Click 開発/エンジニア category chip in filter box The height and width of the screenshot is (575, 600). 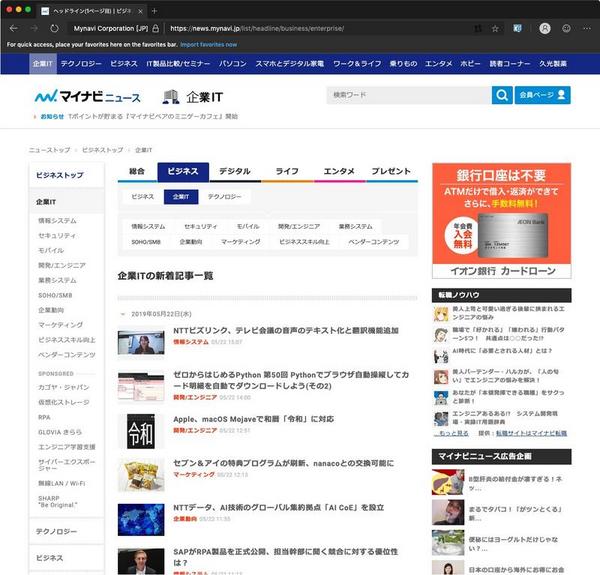click(x=299, y=226)
